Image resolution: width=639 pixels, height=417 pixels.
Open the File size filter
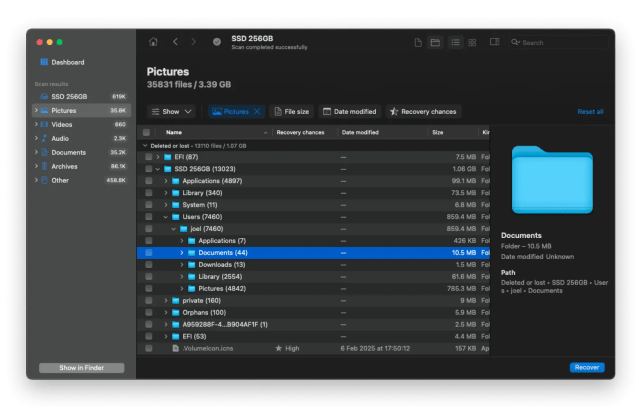click(291, 111)
